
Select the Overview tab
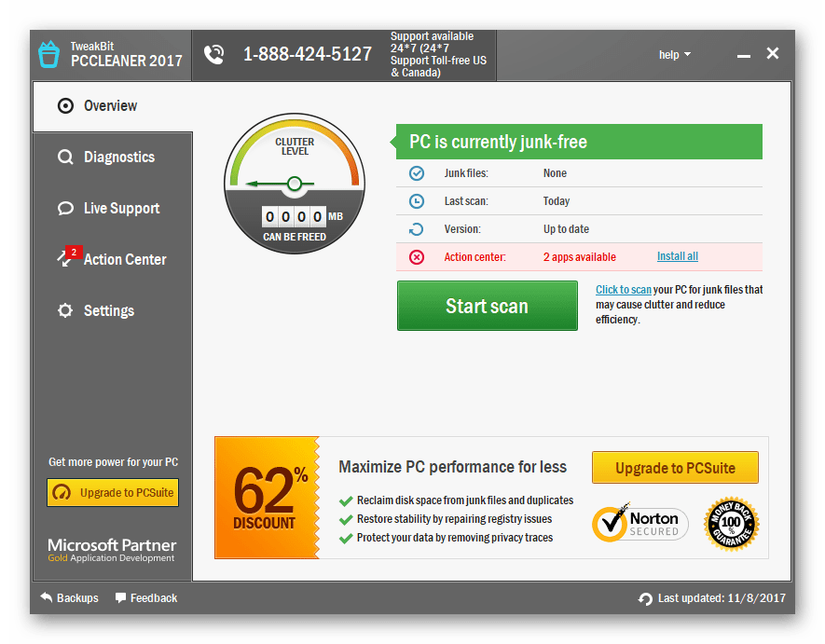(111, 106)
